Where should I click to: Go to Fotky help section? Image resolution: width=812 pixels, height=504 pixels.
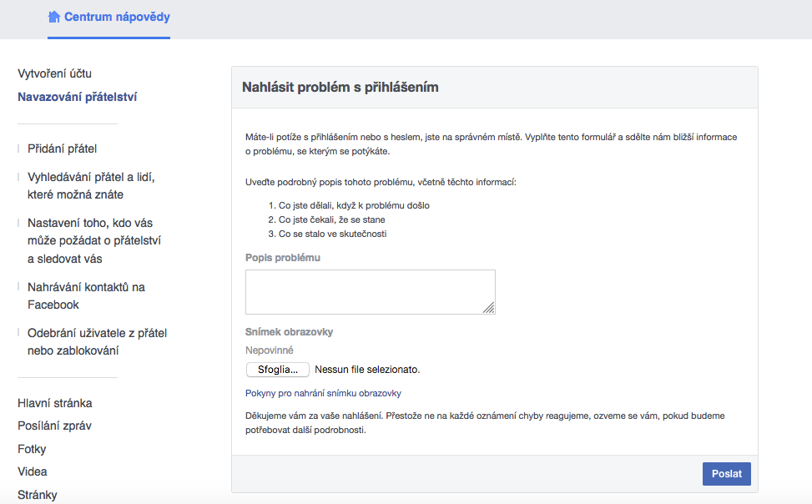(32, 449)
